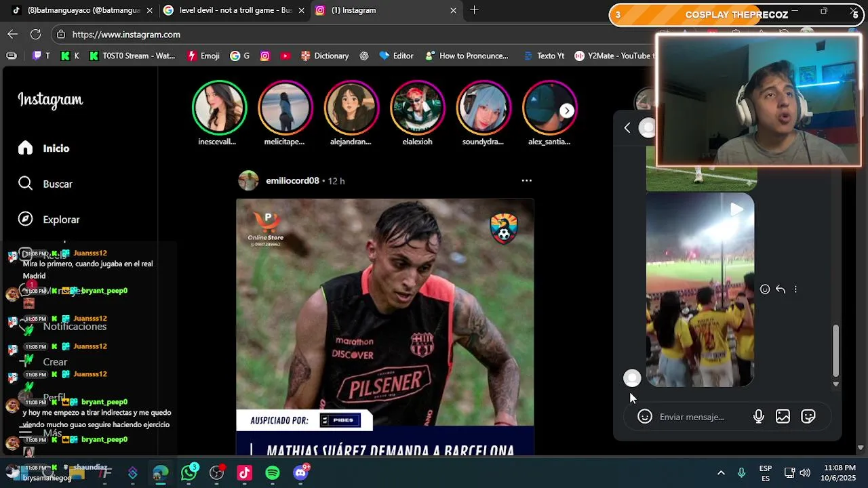The width and height of the screenshot is (868, 488).
Task: Click the taskbar microphone icon
Action: tap(741, 473)
